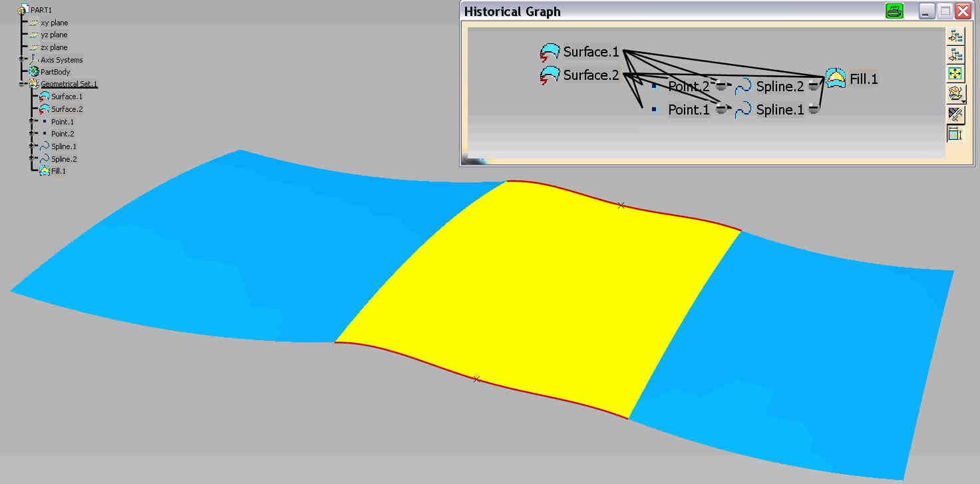Expand the Spline.1 node in specification tree
This screenshot has width=980, height=484.
(32, 146)
